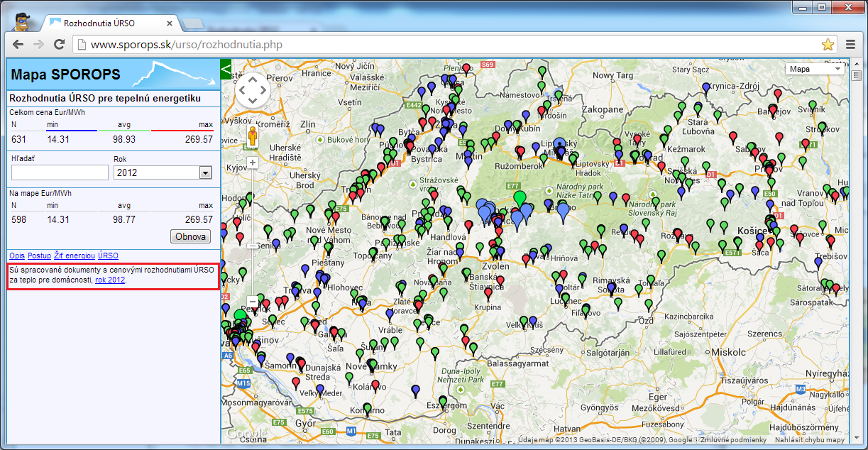
Task: Pan the map right with the arrow control
Action: click(x=264, y=89)
